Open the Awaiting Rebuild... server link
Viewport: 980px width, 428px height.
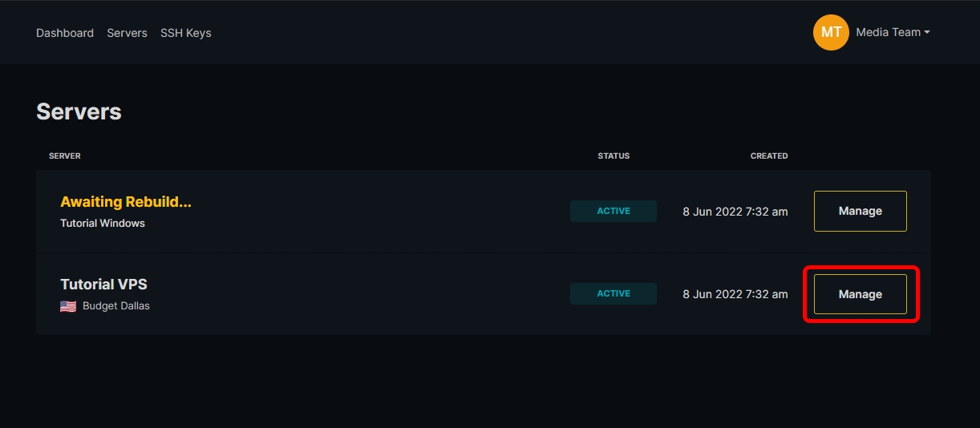[x=126, y=202]
